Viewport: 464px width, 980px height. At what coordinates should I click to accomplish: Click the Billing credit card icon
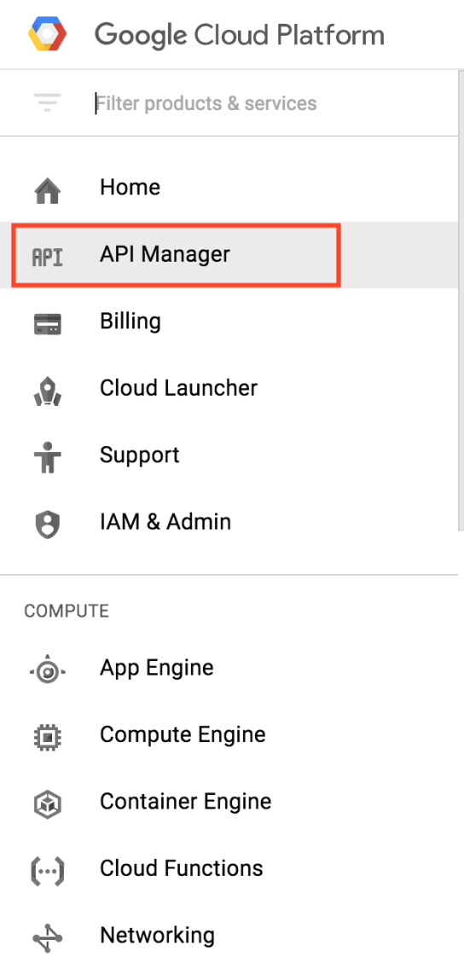pyautogui.click(x=48, y=324)
